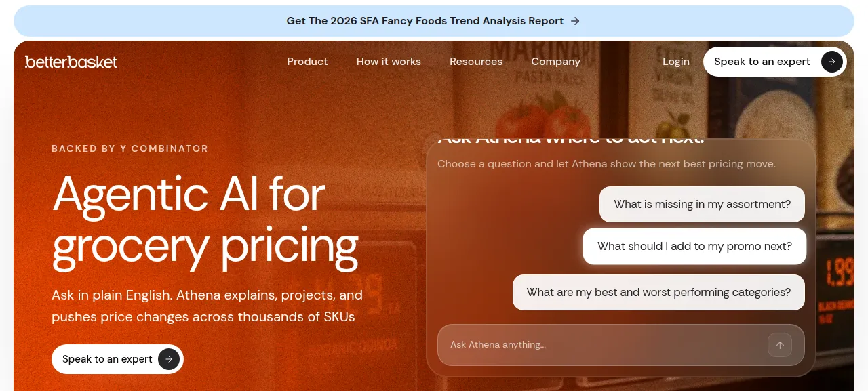
Task: Open the 2026 SFA Fancy Foods report banner
Action: pyautogui.click(x=434, y=21)
